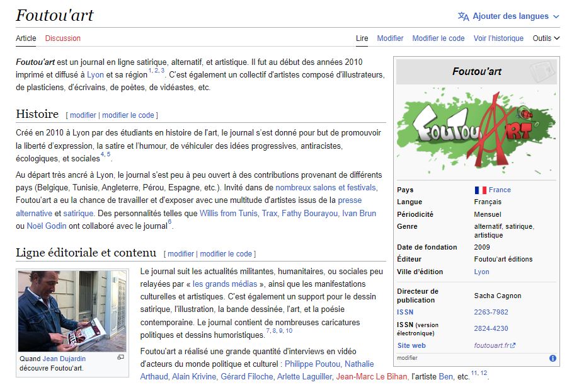Open Arlette Laguiller link
Screen dimensions: 579x392
tap(304, 376)
